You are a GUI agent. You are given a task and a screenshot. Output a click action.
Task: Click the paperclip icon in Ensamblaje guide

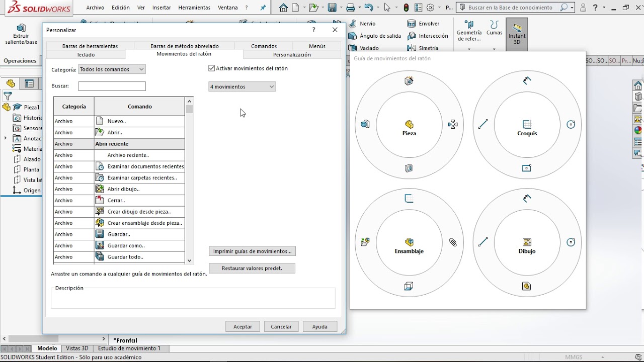click(x=453, y=242)
